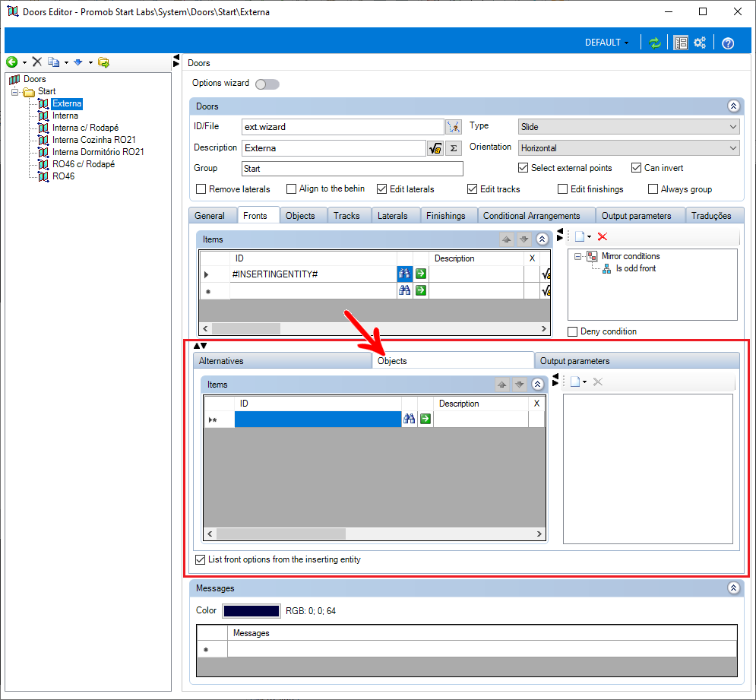The height and width of the screenshot is (700, 756).
Task: Select RO46 c/ Rodapé in tree
Action: tap(84, 164)
